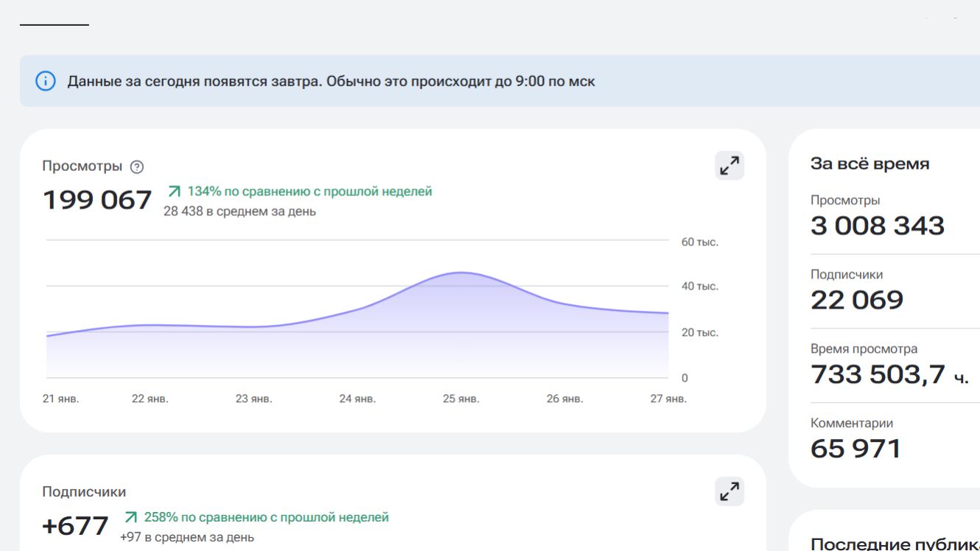Select the 21 янв. date on the chart axis
The image size is (980, 551).
(x=61, y=399)
